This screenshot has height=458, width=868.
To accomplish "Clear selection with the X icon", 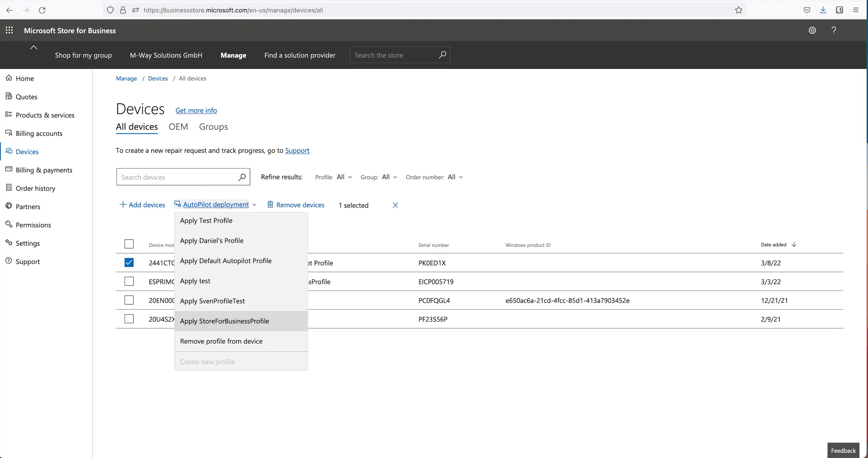I will (x=395, y=205).
